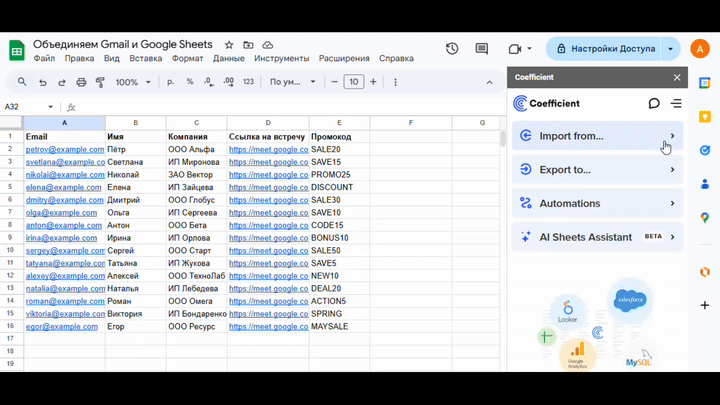Open egor@example.com email link
Image resolution: width=720 pixels, height=405 pixels.
(62, 326)
